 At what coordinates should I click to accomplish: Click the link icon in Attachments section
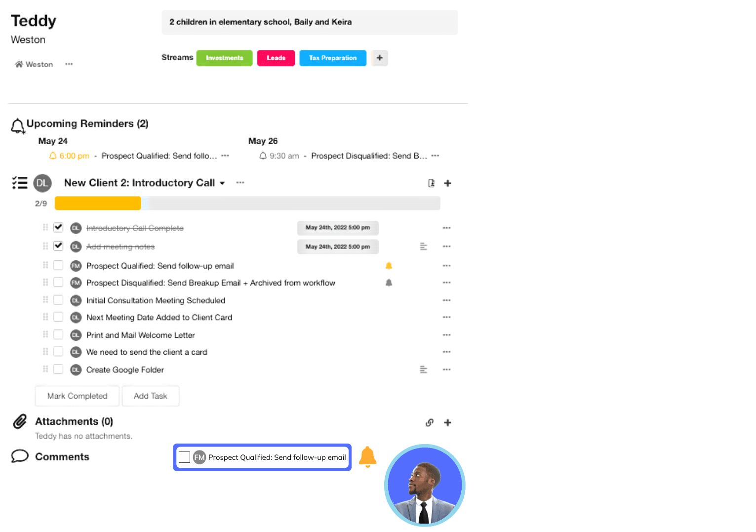point(430,423)
